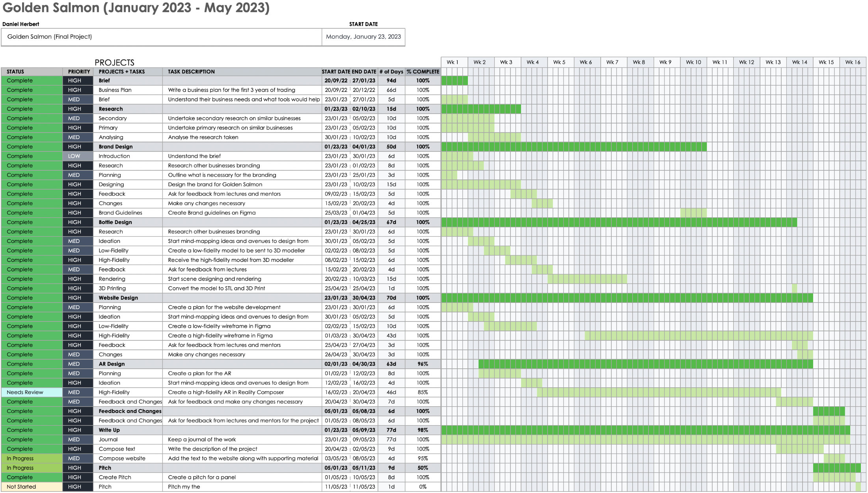
Task: Select the Wk 16 timeline header
Action: [x=852, y=62]
